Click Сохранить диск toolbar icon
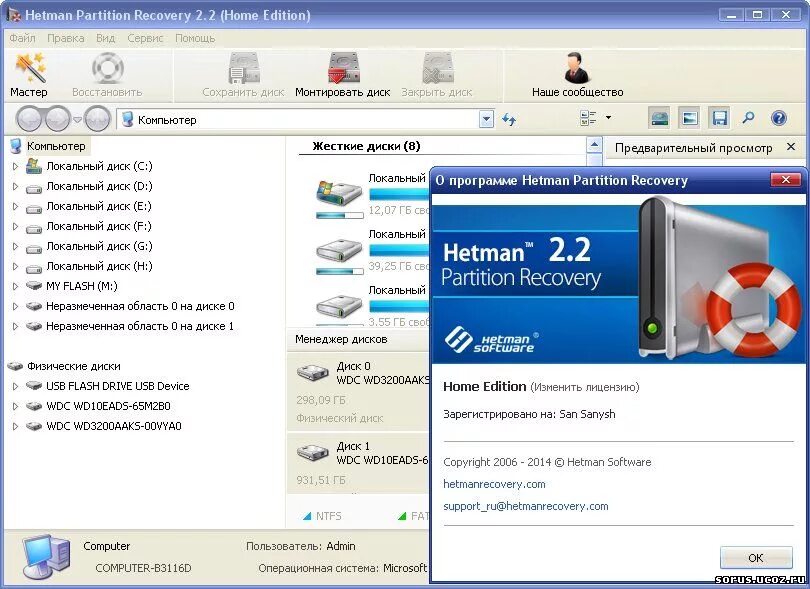810x589 pixels. click(243, 75)
